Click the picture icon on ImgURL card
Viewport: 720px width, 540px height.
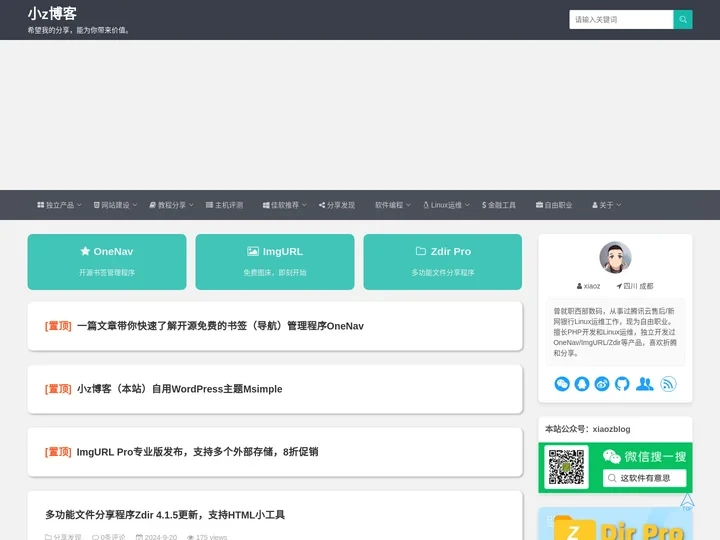pos(253,251)
